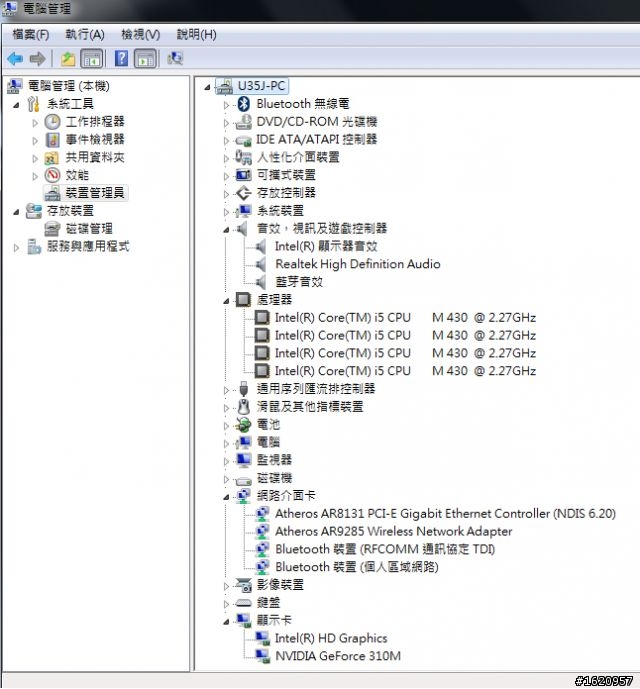Select 電腦管理 (本機) root item

point(69,86)
